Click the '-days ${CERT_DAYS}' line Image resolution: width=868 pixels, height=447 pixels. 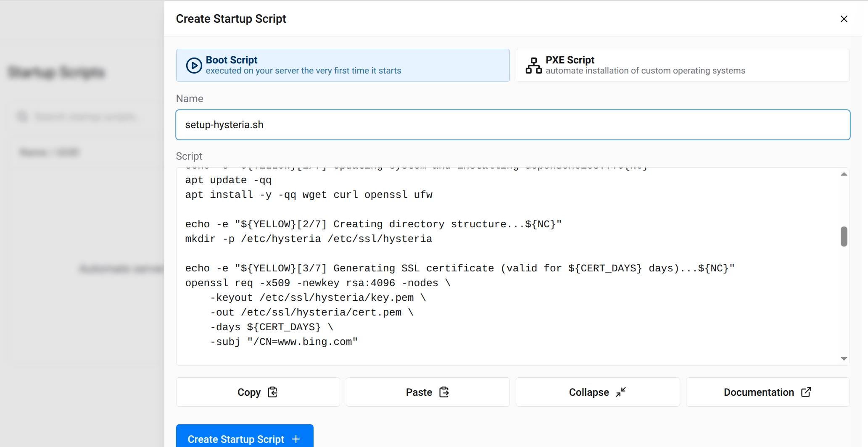tap(272, 327)
